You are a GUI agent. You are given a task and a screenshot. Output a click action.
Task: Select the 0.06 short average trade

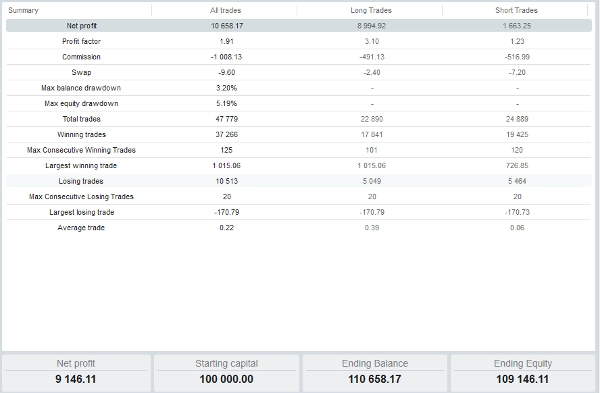click(517, 228)
